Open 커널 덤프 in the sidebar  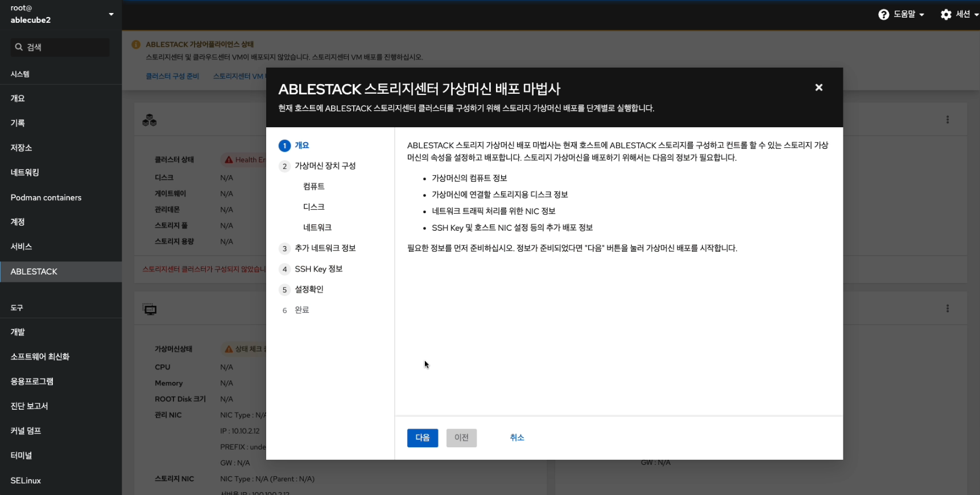[x=61, y=431]
